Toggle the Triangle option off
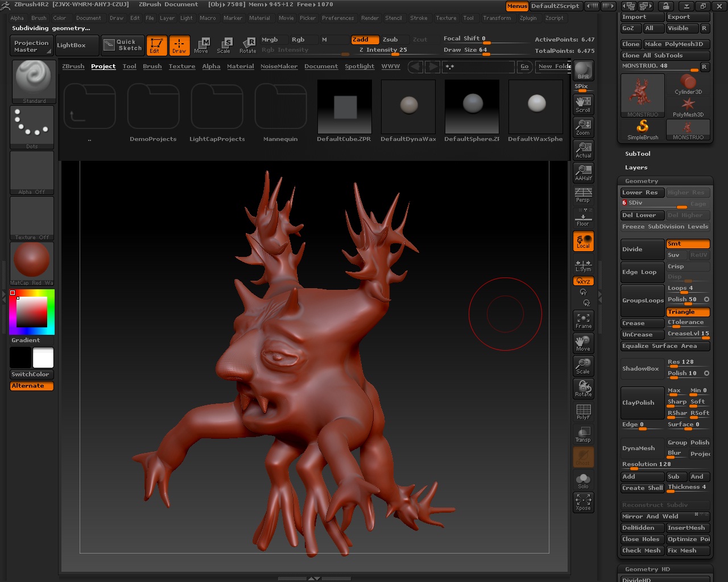728x582 pixels. [x=688, y=312]
